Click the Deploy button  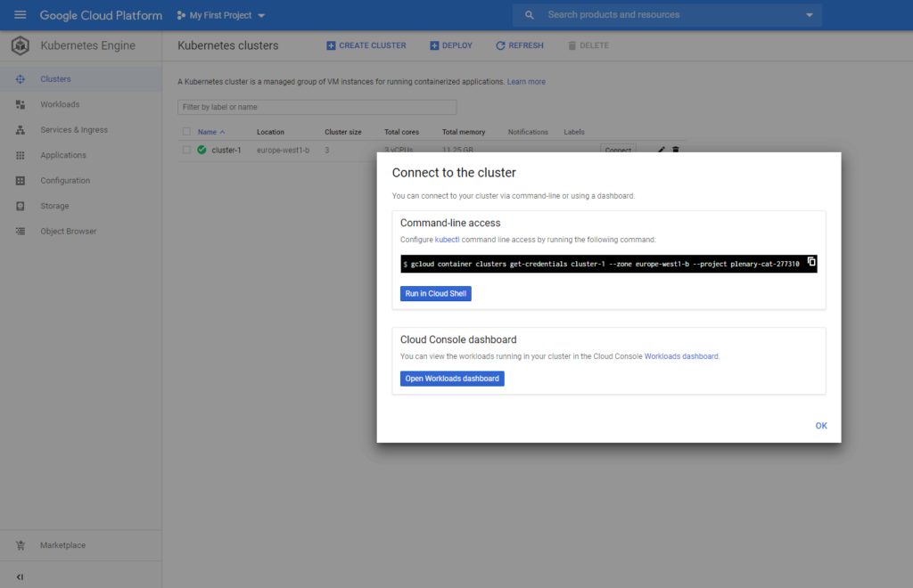pos(451,45)
